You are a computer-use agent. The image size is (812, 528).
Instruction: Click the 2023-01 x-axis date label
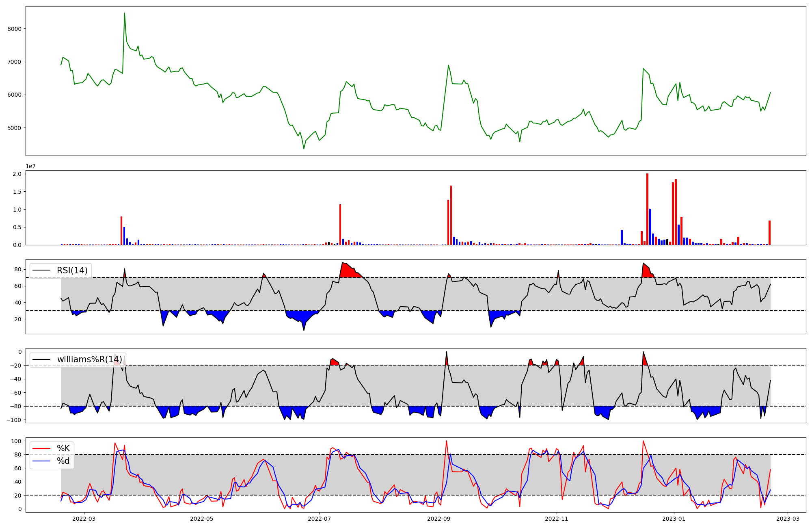coord(674,519)
